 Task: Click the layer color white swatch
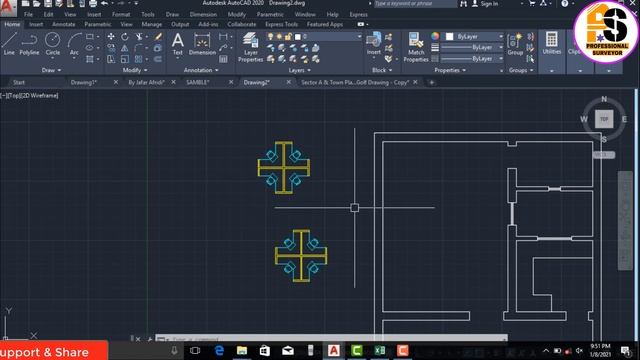[x=298, y=37]
